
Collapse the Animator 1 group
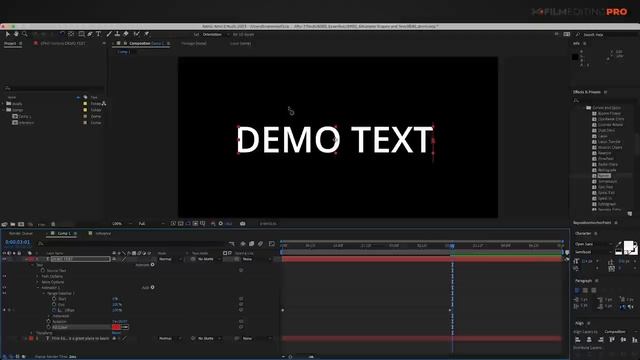tap(38, 288)
